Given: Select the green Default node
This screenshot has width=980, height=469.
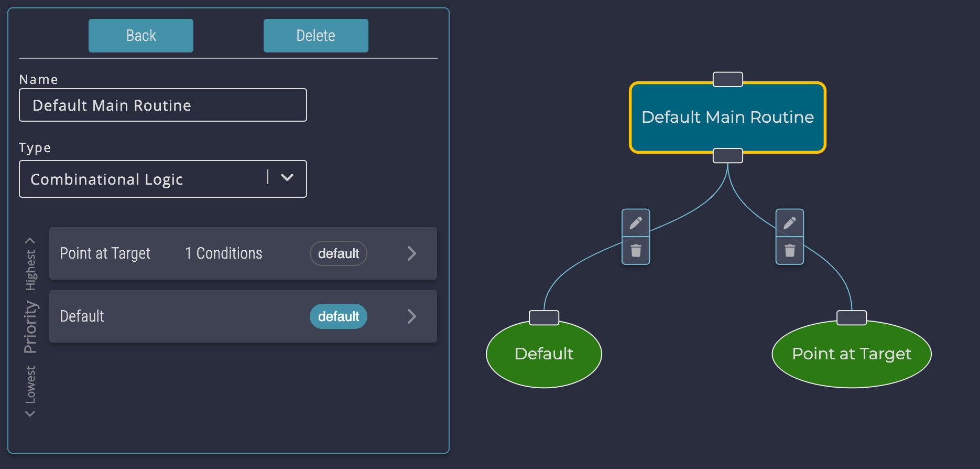Looking at the screenshot, I should (x=544, y=354).
